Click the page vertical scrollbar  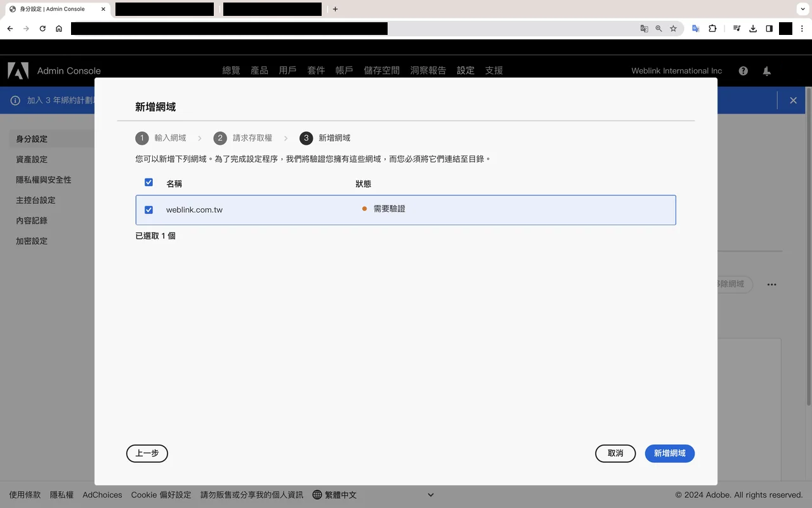point(808,246)
